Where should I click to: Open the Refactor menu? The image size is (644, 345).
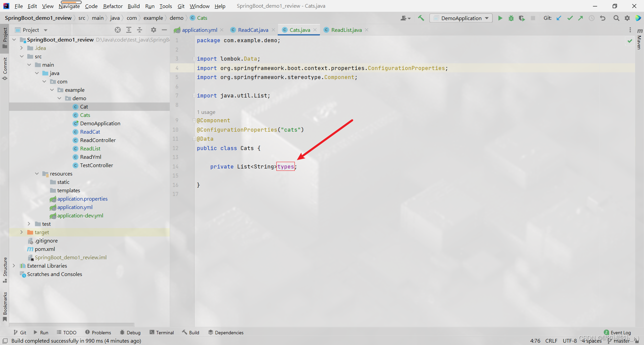coord(113,6)
